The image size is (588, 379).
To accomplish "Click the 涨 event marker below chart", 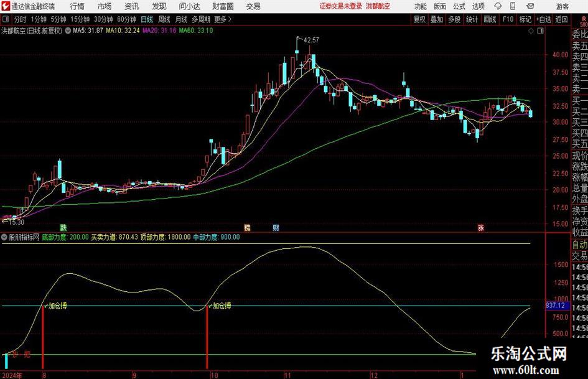I will (x=481, y=227).
